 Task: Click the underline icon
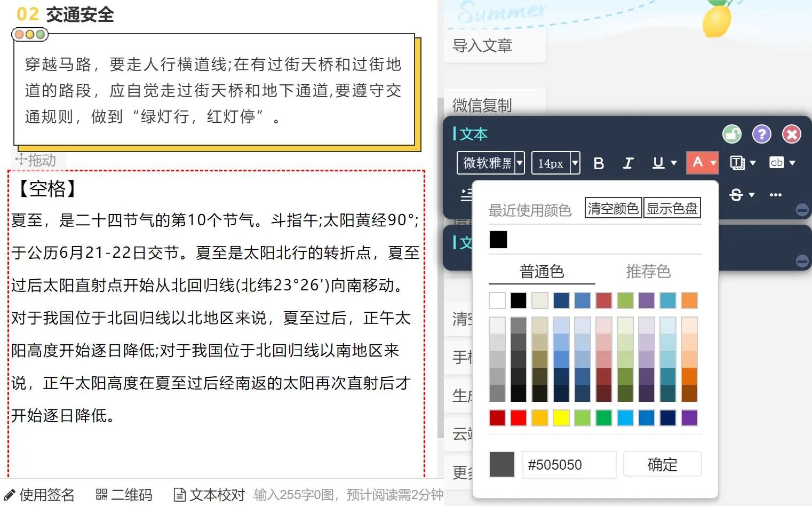click(658, 163)
